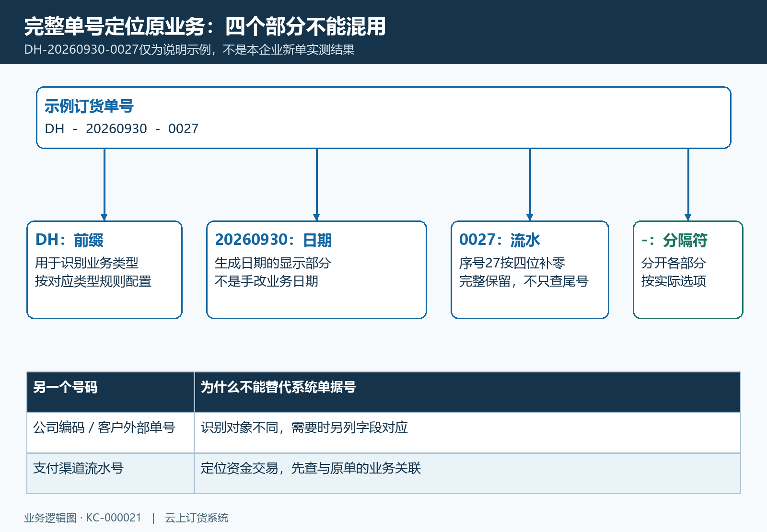Click the footer text '业务逻辑图 · KC-000021'
This screenshot has width=767, height=532.
[x=83, y=518]
